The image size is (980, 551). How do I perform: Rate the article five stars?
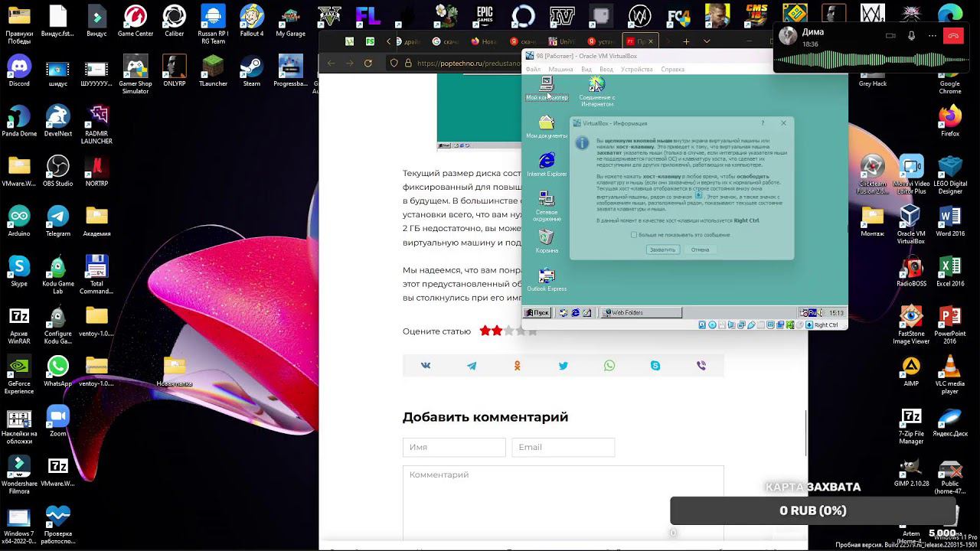533,331
